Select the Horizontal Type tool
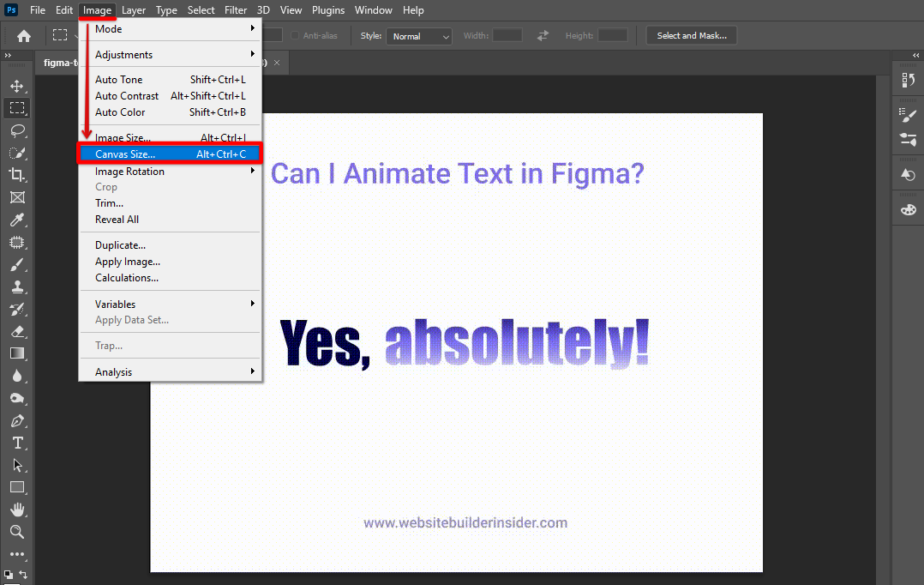The width and height of the screenshot is (924, 585). click(17, 443)
